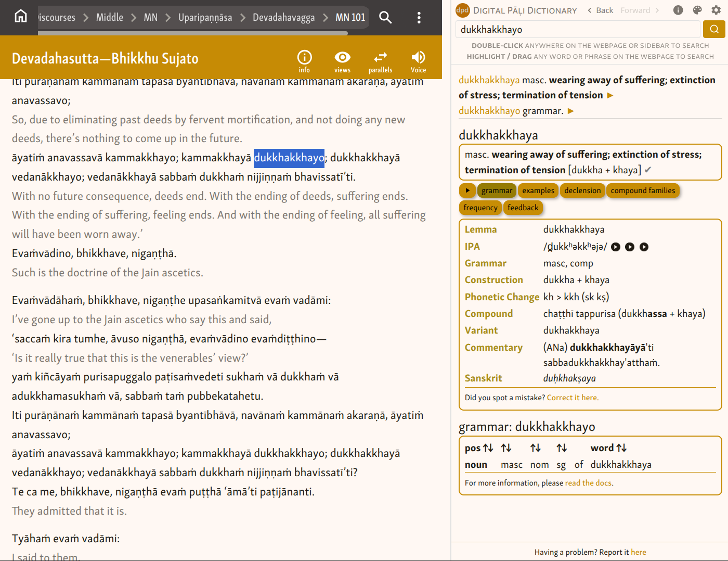Screen dimensions: 728x561
Task: Click the orange dictionary search button
Action: tap(714, 29)
